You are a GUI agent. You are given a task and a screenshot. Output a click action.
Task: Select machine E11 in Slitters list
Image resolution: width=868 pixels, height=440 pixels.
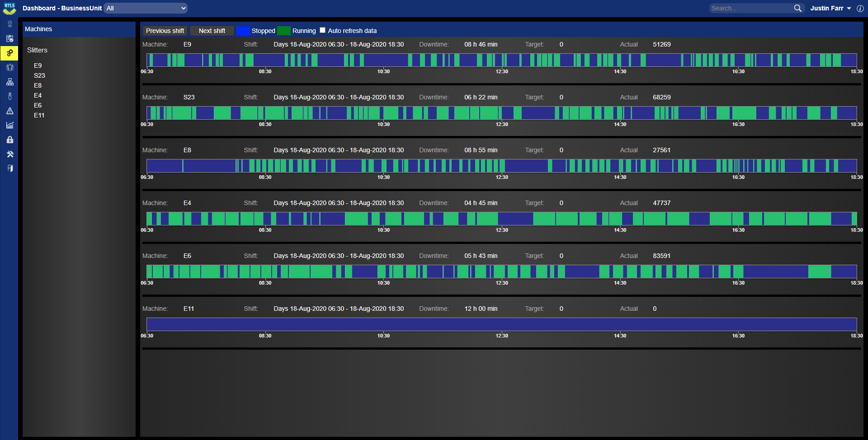(39, 115)
